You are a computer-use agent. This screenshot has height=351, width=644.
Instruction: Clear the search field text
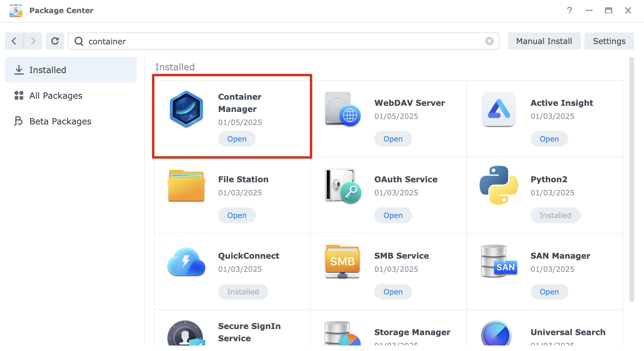(489, 41)
